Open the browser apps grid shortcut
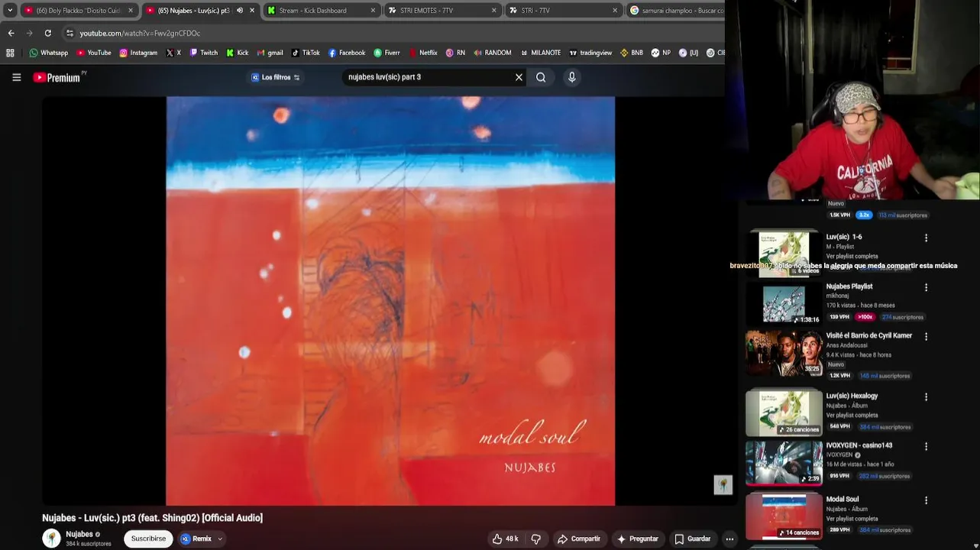 tap(10, 53)
